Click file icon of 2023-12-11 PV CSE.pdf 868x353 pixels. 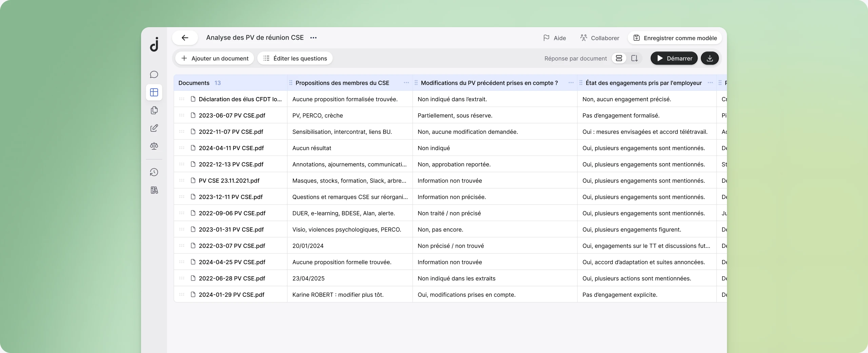(x=193, y=197)
